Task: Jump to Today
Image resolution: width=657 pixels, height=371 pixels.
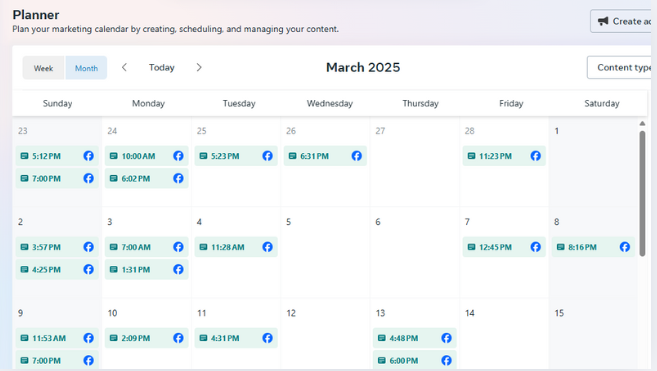Action: [161, 67]
